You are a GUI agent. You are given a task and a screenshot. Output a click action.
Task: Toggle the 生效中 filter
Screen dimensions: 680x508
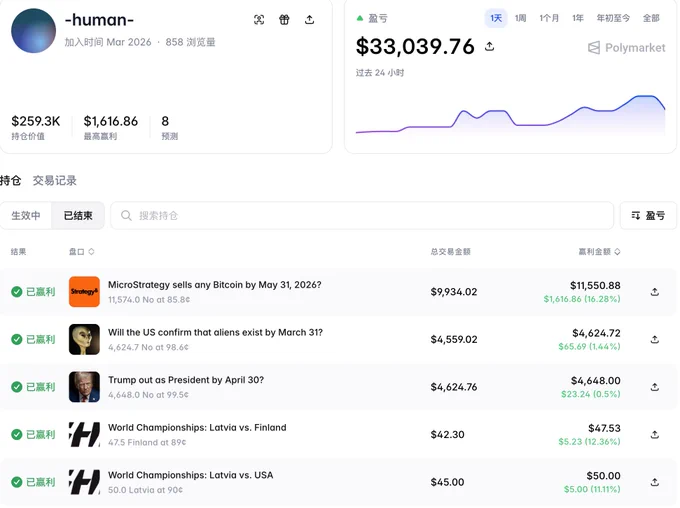coord(26,216)
